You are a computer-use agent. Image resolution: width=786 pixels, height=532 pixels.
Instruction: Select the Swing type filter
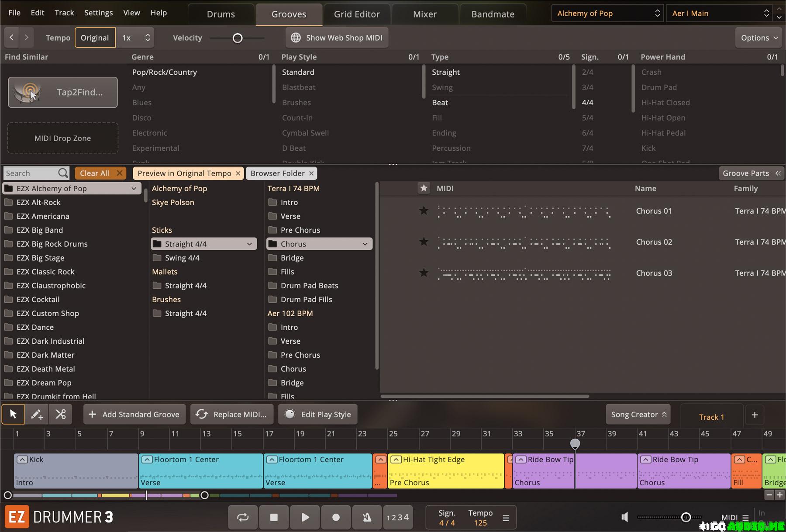442,87
